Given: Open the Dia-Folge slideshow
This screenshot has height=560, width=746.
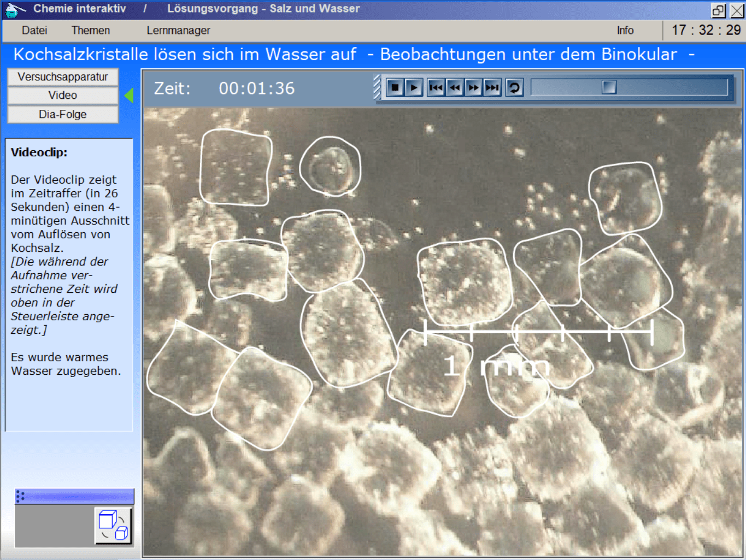Looking at the screenshot, I should pos(63,114).
